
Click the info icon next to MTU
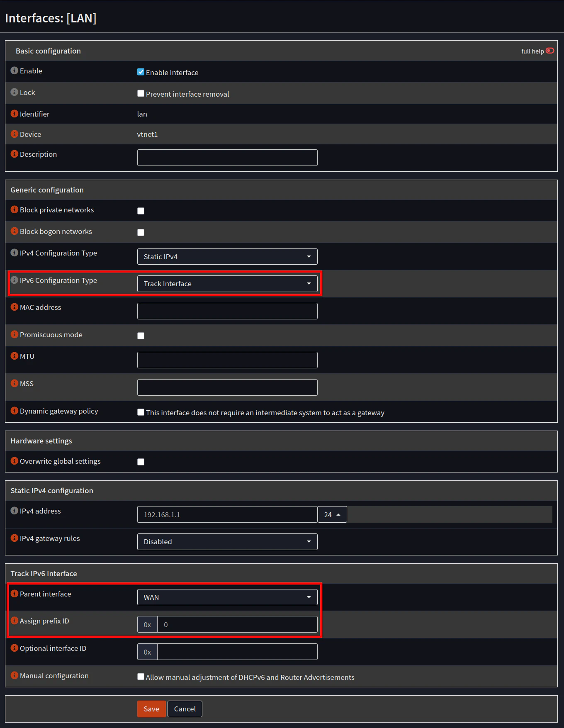pos(14,356)
